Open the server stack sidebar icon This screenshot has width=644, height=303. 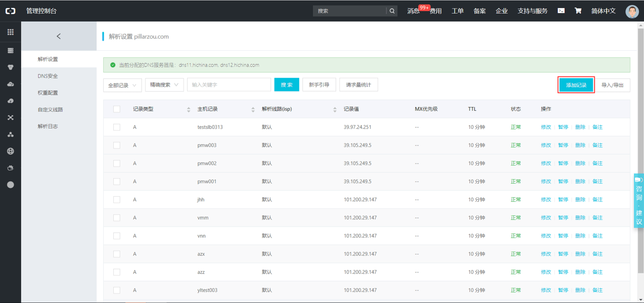pyautogui.click(x=11, y=51)
